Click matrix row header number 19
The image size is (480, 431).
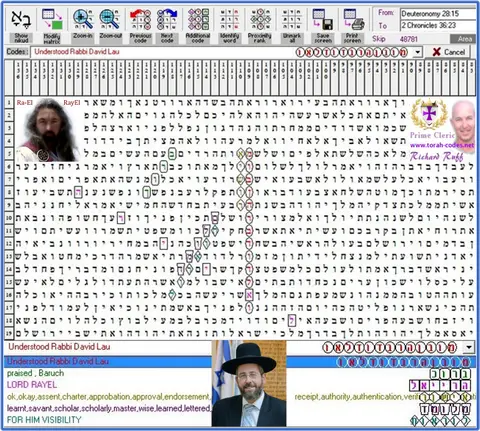pos(9,333)
